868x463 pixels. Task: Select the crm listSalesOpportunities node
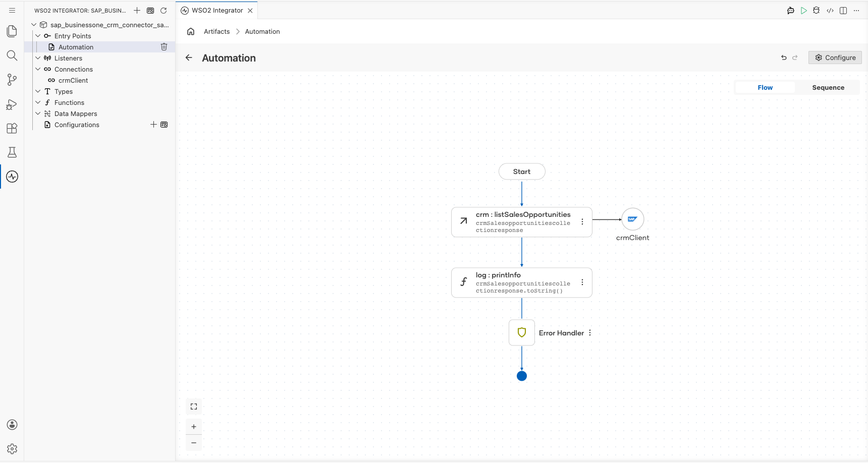click(522, 222)
